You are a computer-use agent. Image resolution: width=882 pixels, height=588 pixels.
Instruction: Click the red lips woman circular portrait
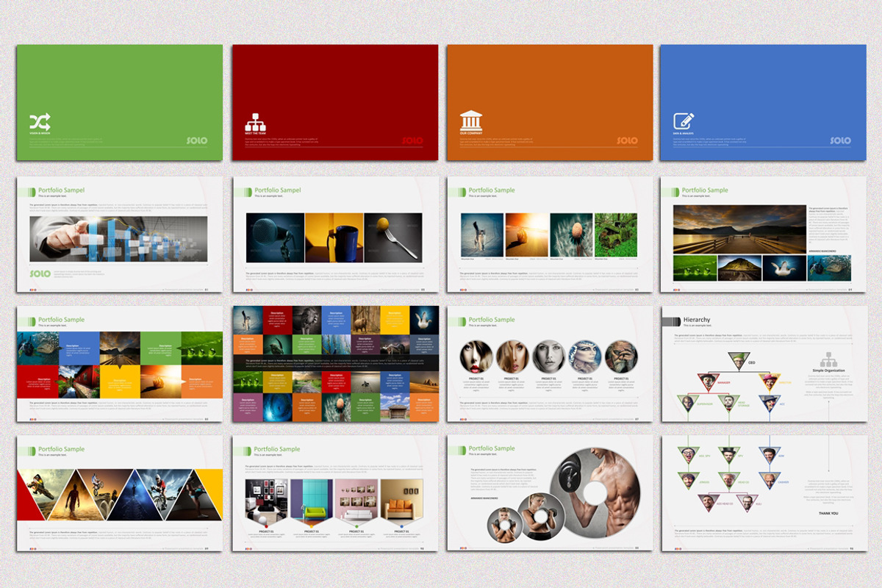476,356
